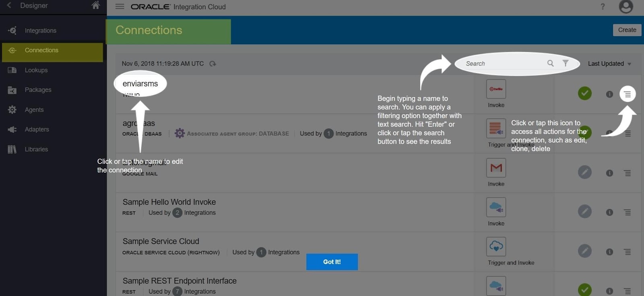Show info for the Google Mail connection
The width and height of the screenshot is (644, 296).
(x=609, y=173)
